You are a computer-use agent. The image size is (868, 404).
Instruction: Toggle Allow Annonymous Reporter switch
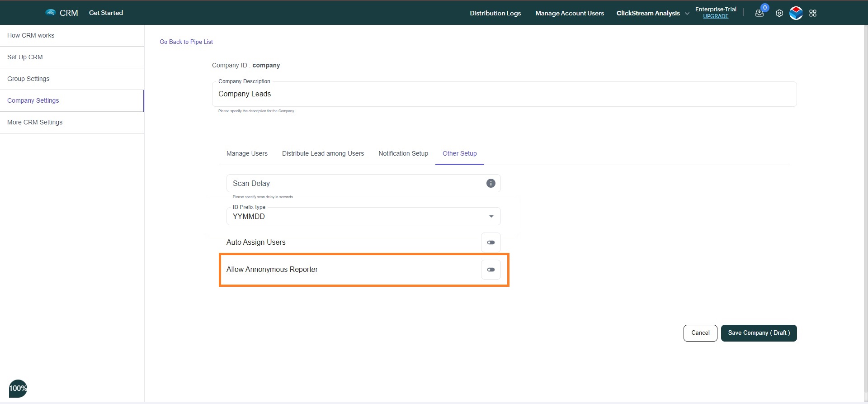tap(491, 270)
